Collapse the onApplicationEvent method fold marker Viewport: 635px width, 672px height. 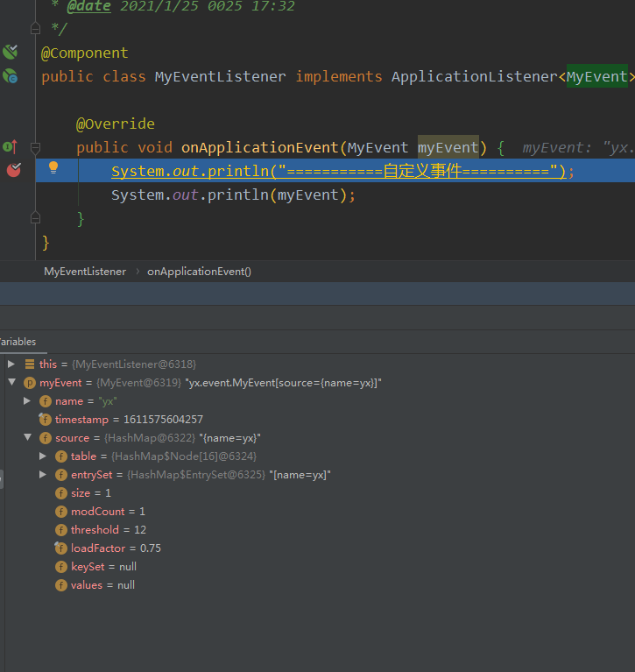(36, 148)
